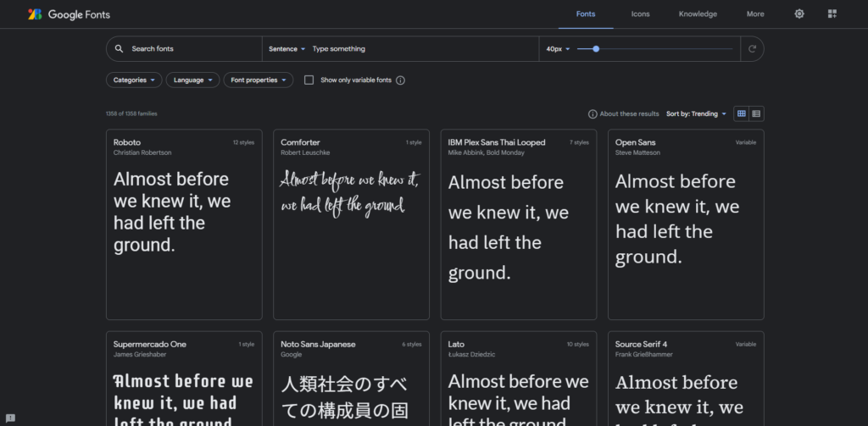Viewport: 868px width, 426px height.
Task: Click the '6 styles' label
Action: tap(412, 345)
